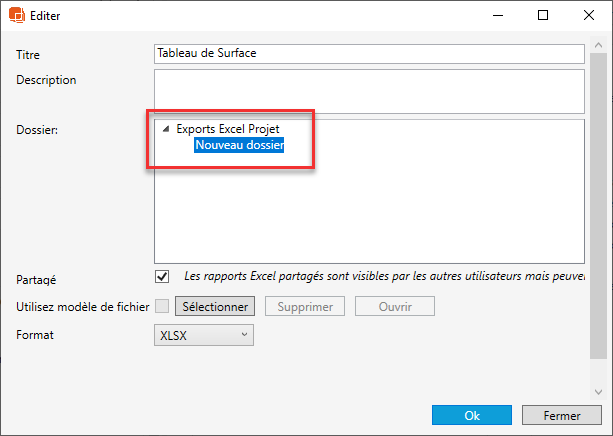Click the Ouvrir button
613x436 pixels.
click(394, 306)
